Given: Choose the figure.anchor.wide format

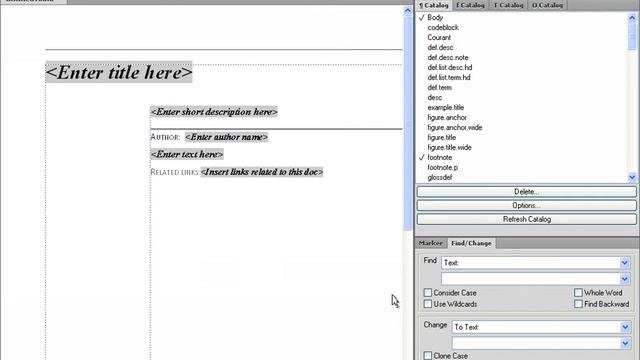Looking at the screenshot, I should [x=455, y=127].
